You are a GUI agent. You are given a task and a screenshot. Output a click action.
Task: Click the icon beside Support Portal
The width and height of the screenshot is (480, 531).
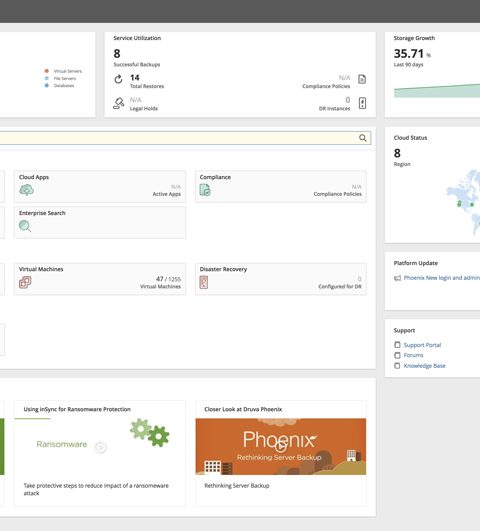[x=397, y=345]
